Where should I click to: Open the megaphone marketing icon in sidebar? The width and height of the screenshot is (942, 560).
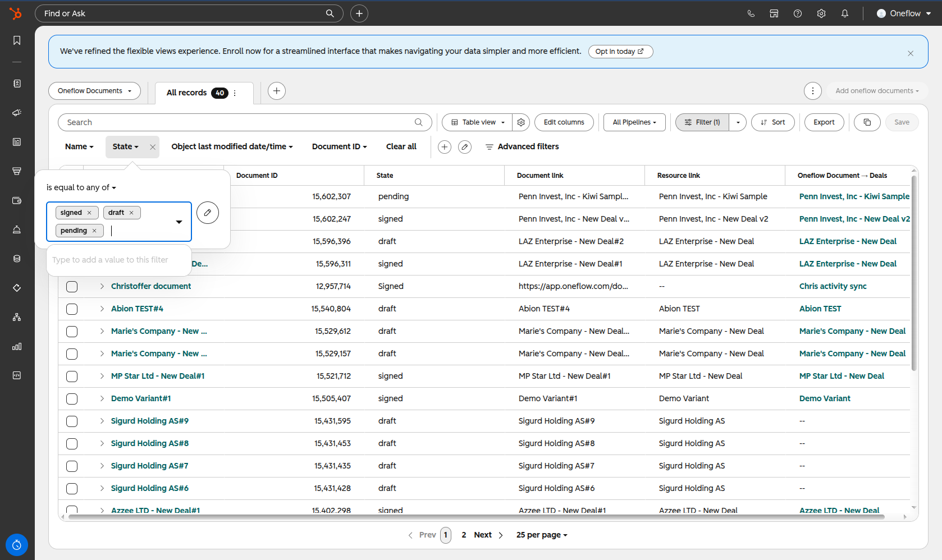(17, 113)
